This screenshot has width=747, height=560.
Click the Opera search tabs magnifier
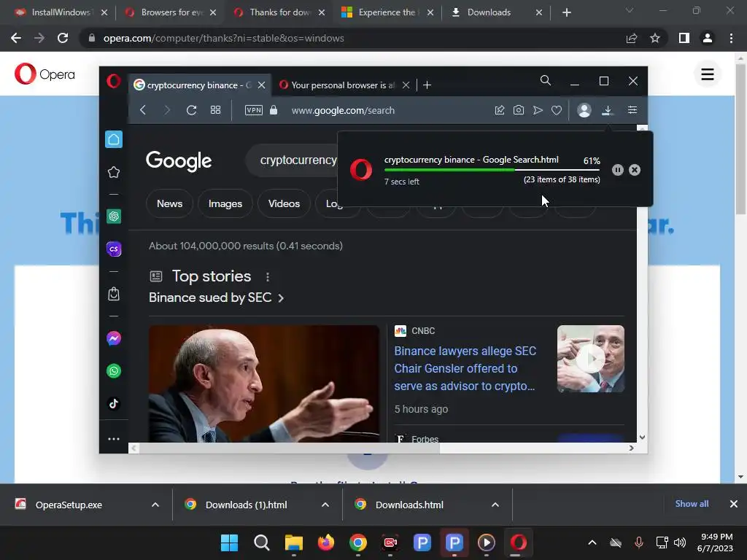(546, 81)
